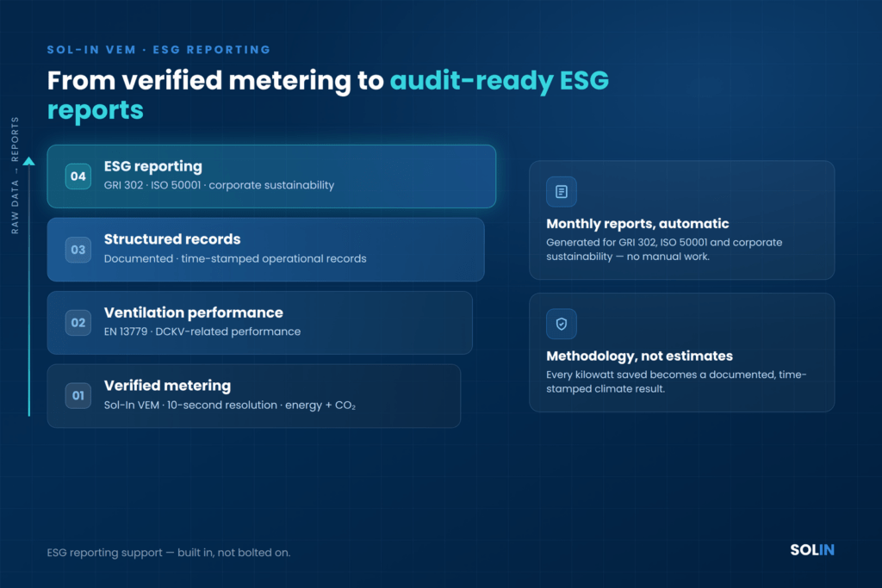
Task: Click the GRI 302 · ISO 50001 subtitle
Action: tap(219, 185)
